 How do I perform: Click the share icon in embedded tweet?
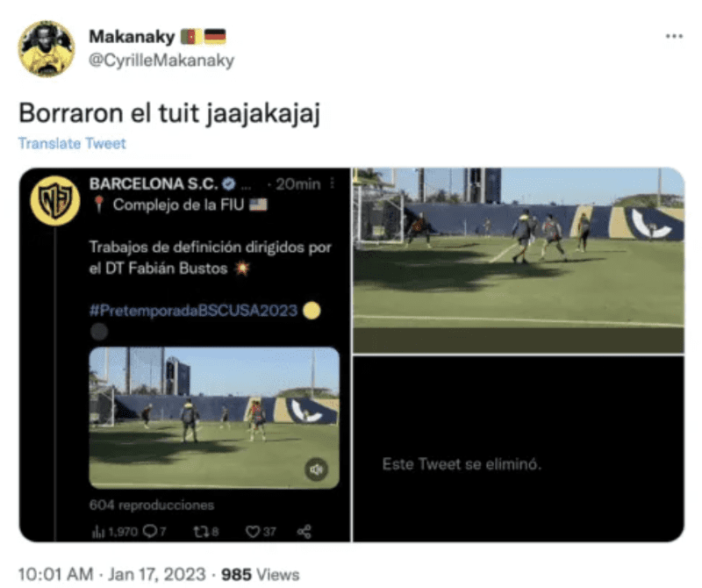point(304,532)
